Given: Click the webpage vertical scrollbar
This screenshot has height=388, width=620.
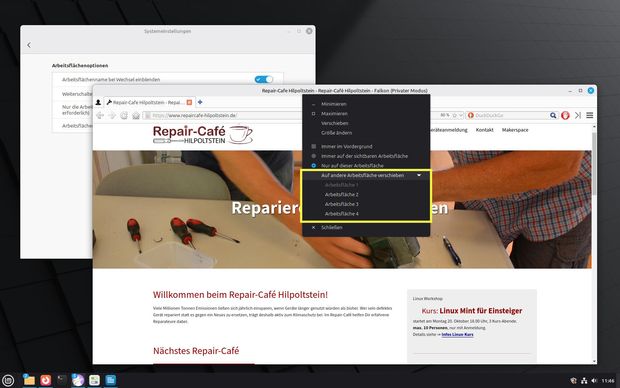Looking at the screenshot, I should click(594, 164).
